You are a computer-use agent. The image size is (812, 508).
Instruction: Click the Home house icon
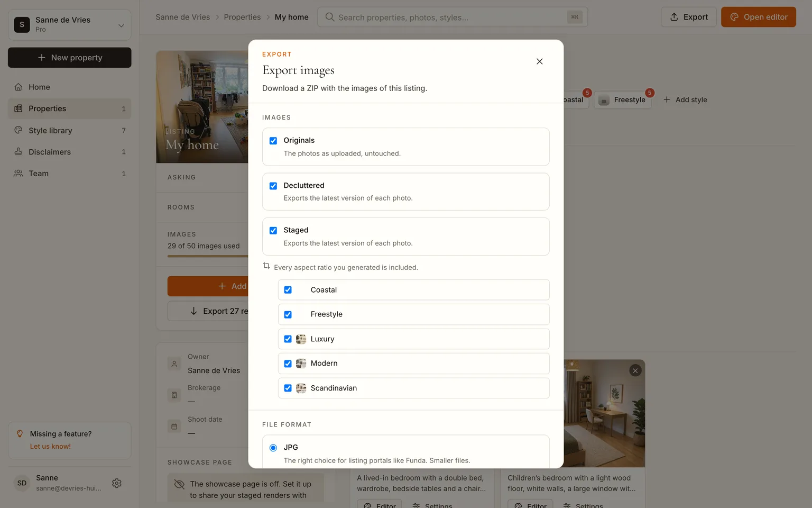[x=19, y=87]
